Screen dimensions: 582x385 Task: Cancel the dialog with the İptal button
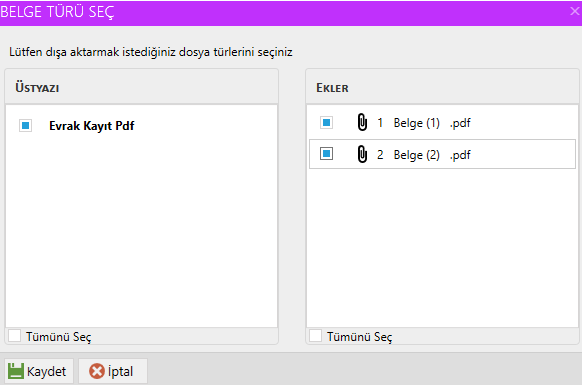click(x=113, y=371)
